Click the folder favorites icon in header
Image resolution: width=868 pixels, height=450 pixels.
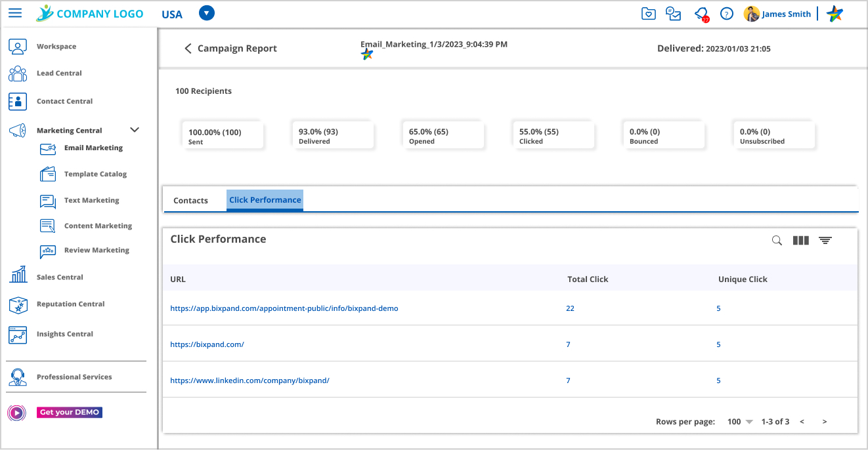pos(648,14)
